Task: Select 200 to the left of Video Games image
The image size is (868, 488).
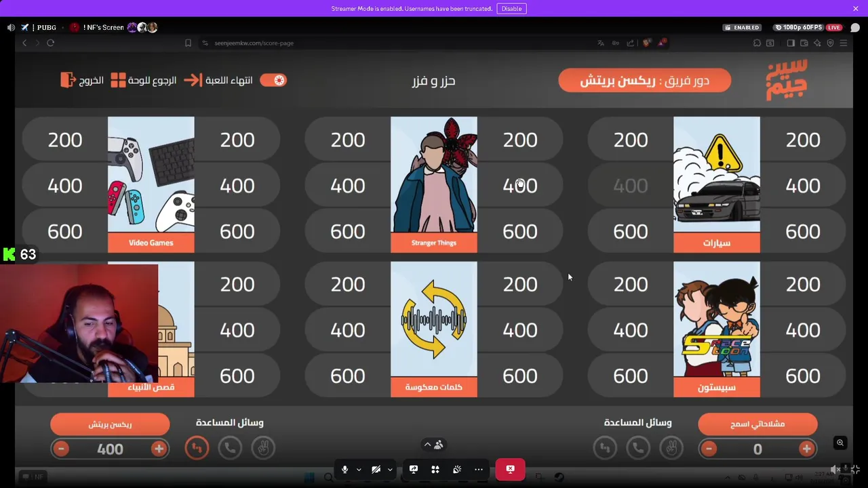Action: 65,140
